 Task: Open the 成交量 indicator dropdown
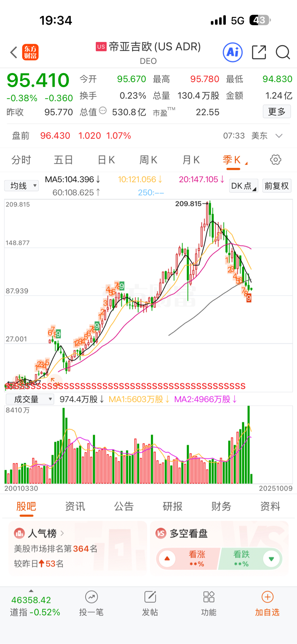30,399
